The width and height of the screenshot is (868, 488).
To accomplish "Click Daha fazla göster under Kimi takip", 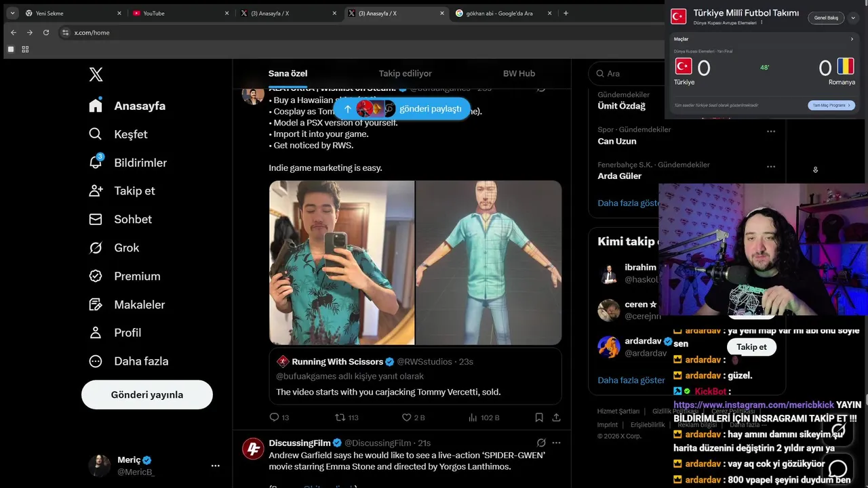I will pos(631,380).
